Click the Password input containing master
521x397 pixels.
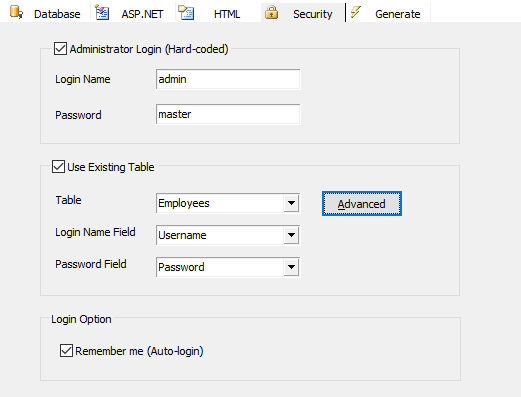point(228,114)
